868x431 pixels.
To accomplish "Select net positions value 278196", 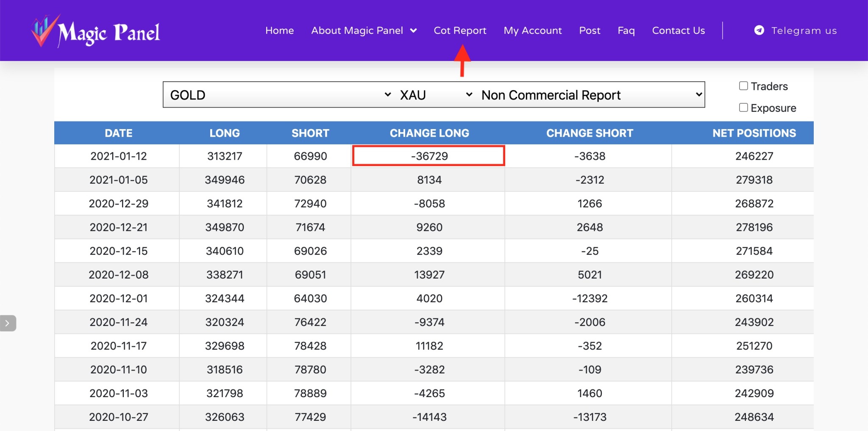I will click(x=754, y=227).
